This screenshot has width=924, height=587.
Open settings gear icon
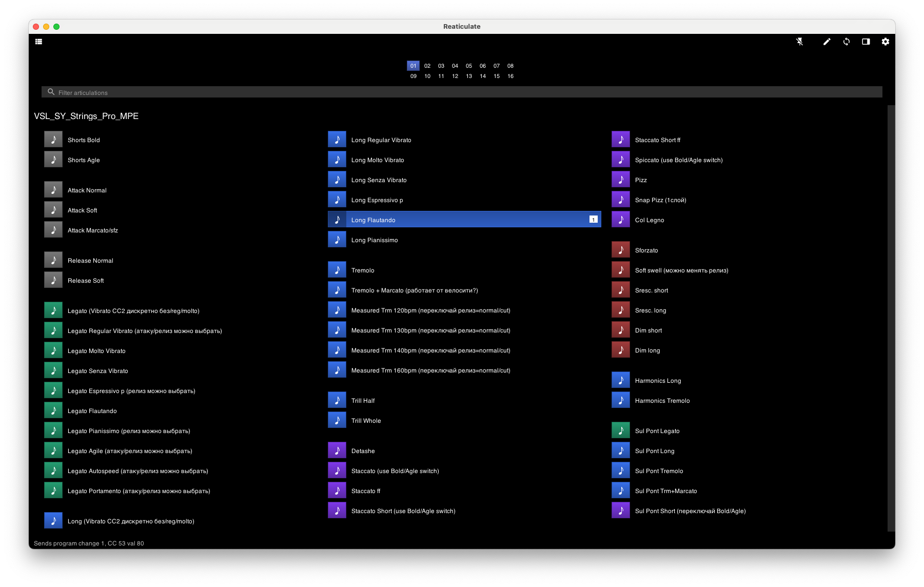[x=886, y=42]
